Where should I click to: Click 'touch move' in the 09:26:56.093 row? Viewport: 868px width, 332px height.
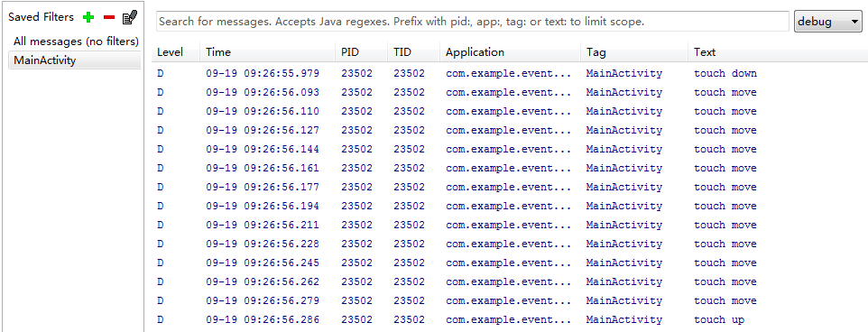[x=725, y=92]
